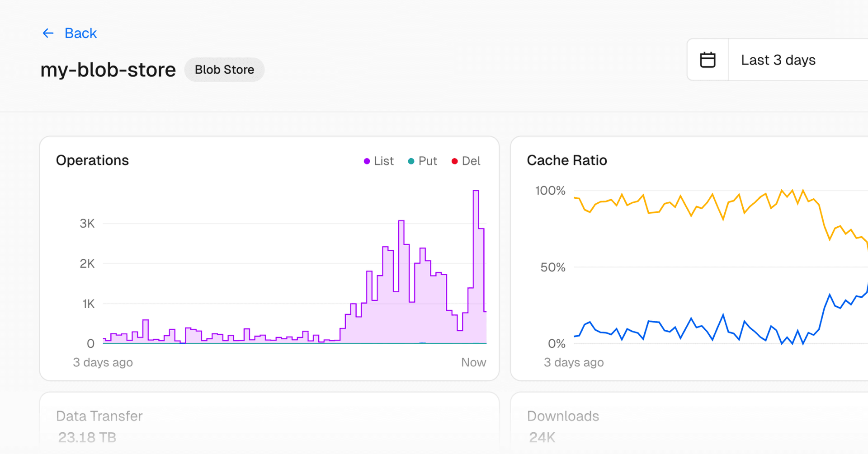
Task: Select the Data Transfer card title
Action: coord(99,416)
